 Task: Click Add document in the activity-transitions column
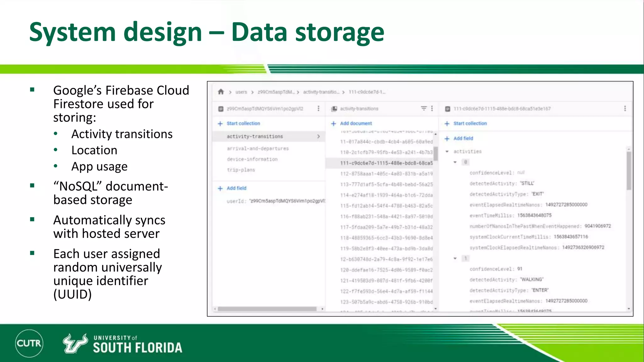[x=352, y=123]
